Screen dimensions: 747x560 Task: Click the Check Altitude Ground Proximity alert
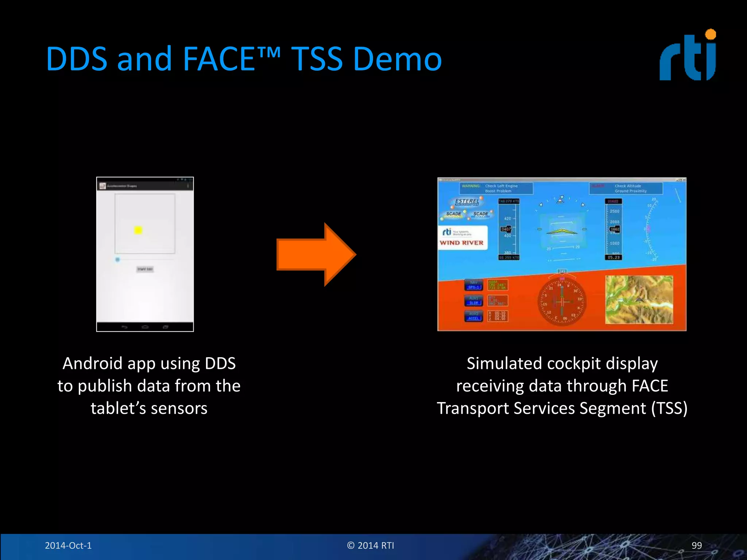tap(626, 188)
